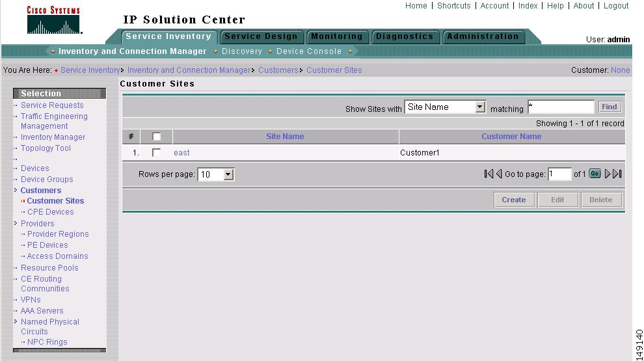Click the green Go button
Image resolution: width=644 pixels, height=361 pixels.
(x=595, y=174)
